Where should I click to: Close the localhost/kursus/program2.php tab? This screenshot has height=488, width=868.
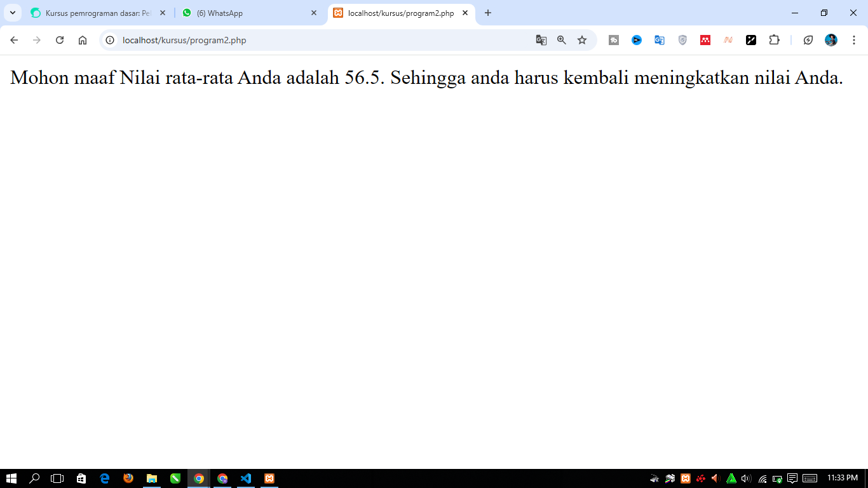[465, 13]
